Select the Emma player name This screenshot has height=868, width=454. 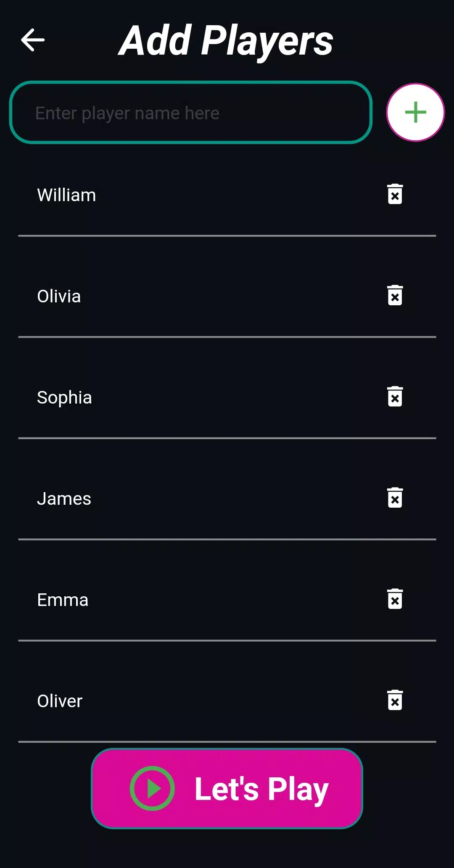(x=63, y=600)
